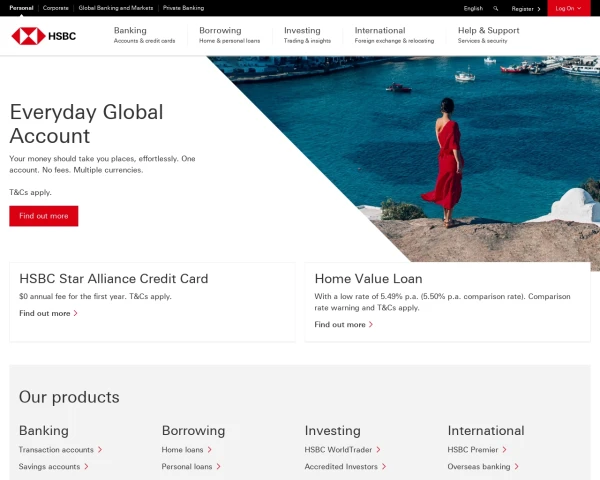Click red Find out more button
600x480 pixels.
tap(44, 216)
